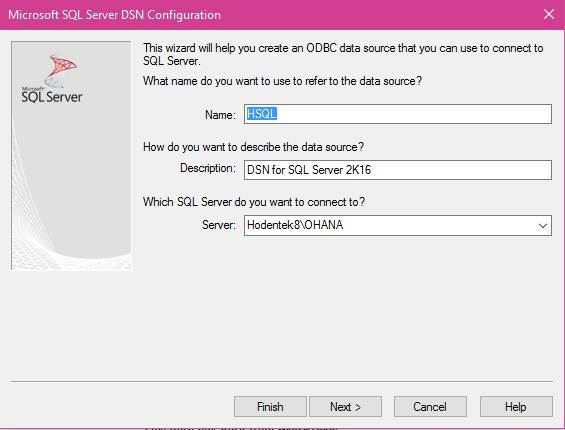Screen dimensions: 565x430
Task: Click the Finish button
Action: pyautogui.click(x=270, y=407)
